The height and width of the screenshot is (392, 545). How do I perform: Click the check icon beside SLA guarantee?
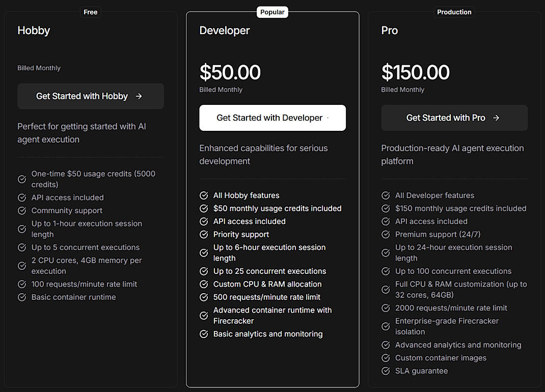[386, 371]
